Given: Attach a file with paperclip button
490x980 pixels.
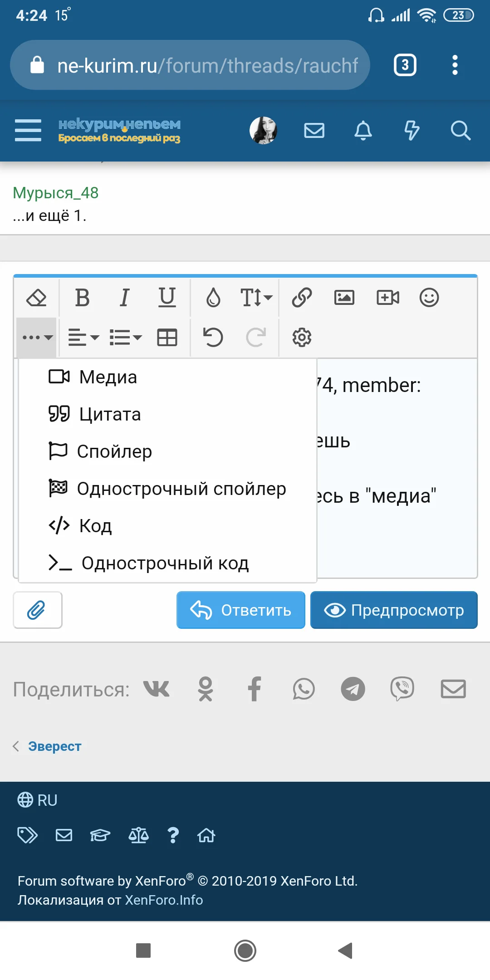Looking at the screenshot, I should [x=38, y=610].
